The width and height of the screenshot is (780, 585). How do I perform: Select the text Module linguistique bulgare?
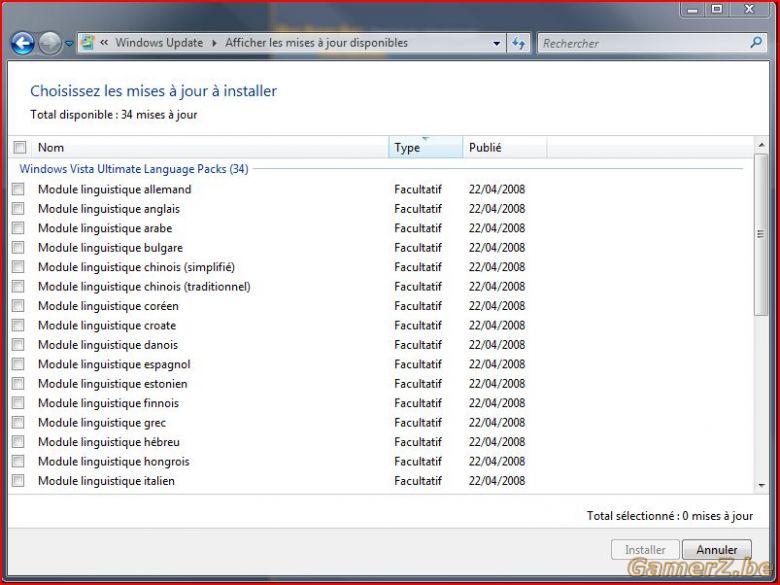pyautogui.click(x=110, y=247)
